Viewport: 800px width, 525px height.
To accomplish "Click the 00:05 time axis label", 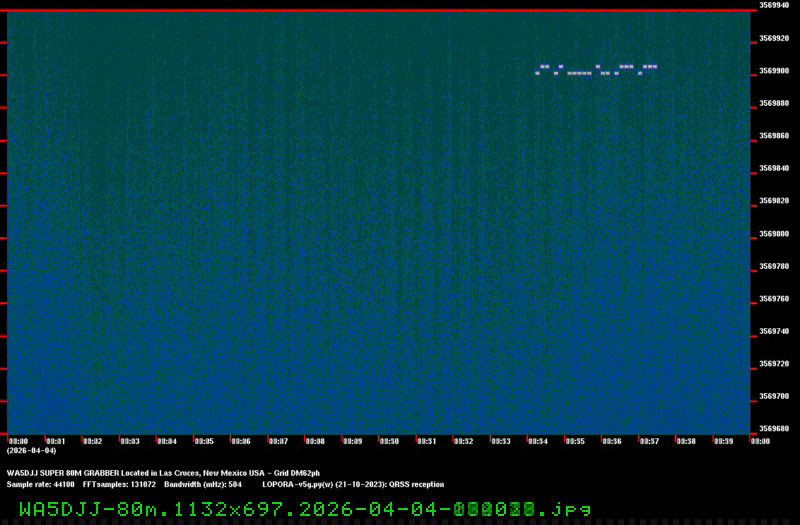I will (x=203, y=441).
